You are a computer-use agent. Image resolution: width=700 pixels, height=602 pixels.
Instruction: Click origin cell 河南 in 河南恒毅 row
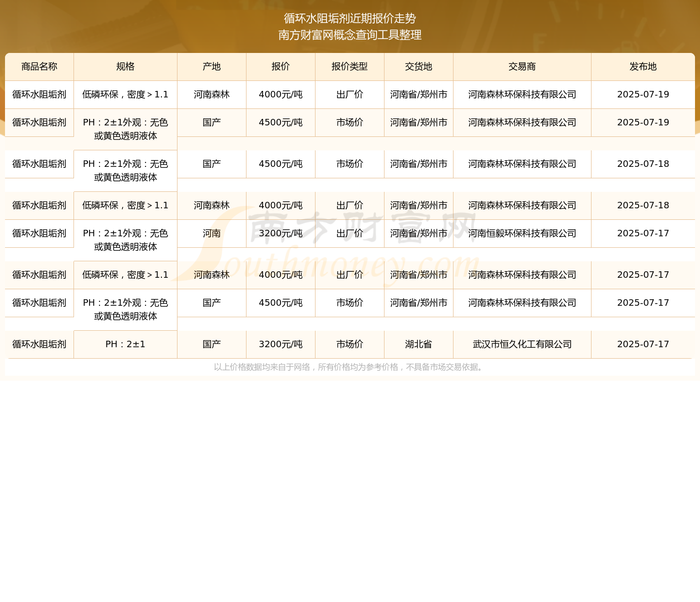point(212,233)
